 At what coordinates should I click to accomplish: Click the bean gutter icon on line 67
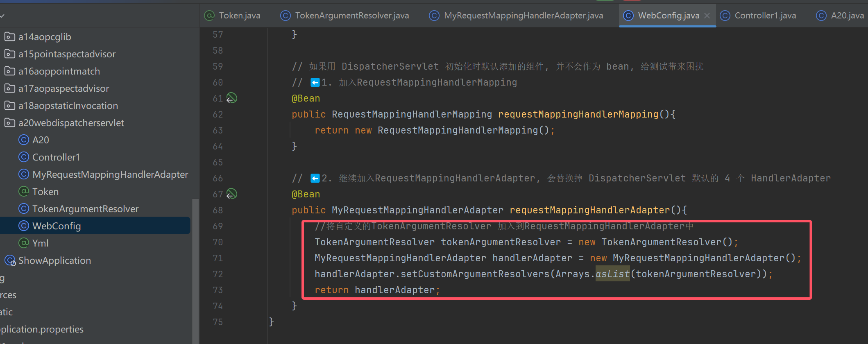(x=232, y=194)
